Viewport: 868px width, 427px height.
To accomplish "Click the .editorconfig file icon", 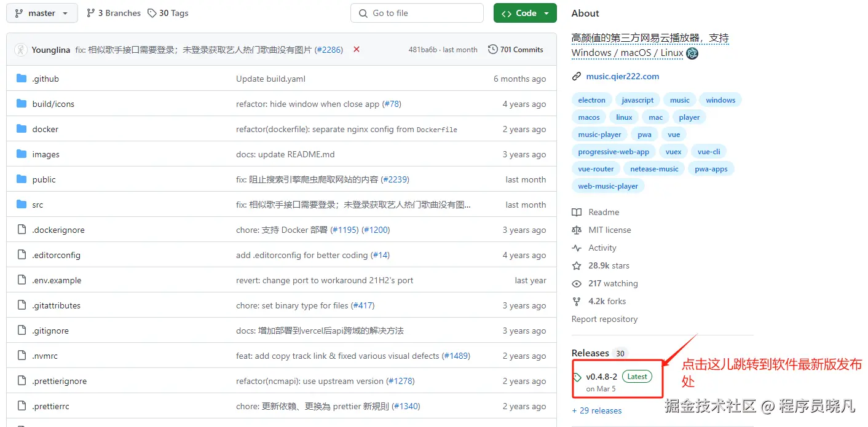I will coord(22,255).
